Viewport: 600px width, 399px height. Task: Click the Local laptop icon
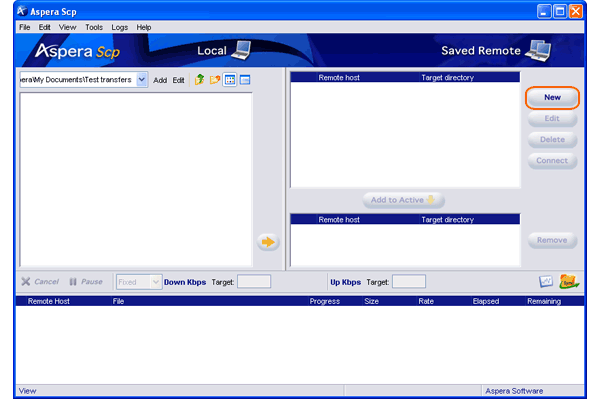pos(241,50)
